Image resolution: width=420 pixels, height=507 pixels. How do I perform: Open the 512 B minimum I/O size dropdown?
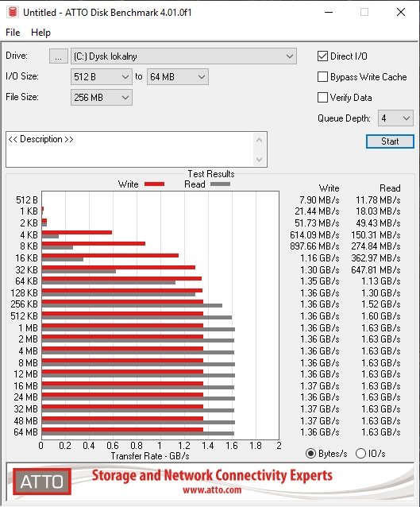point(102,77)
